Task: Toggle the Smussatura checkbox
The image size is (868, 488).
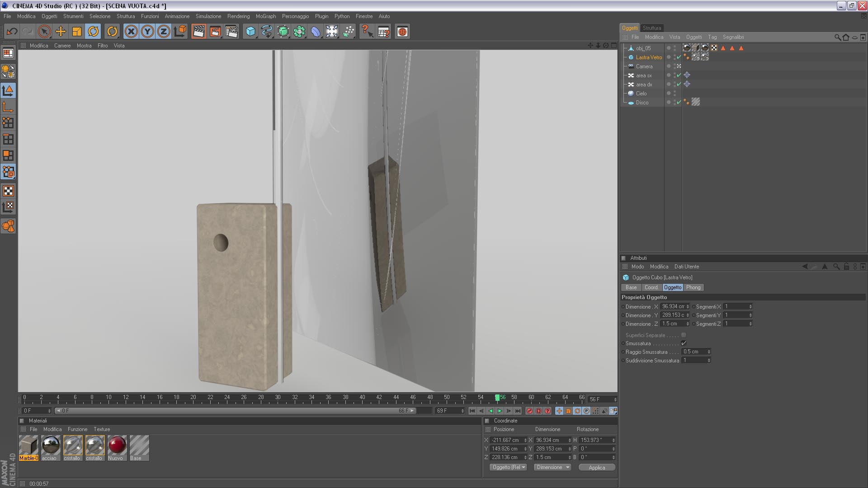Action: coord(684,343)
